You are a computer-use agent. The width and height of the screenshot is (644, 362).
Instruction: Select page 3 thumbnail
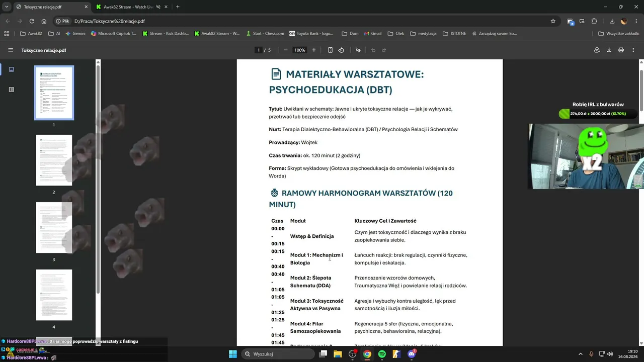(54, 227)
